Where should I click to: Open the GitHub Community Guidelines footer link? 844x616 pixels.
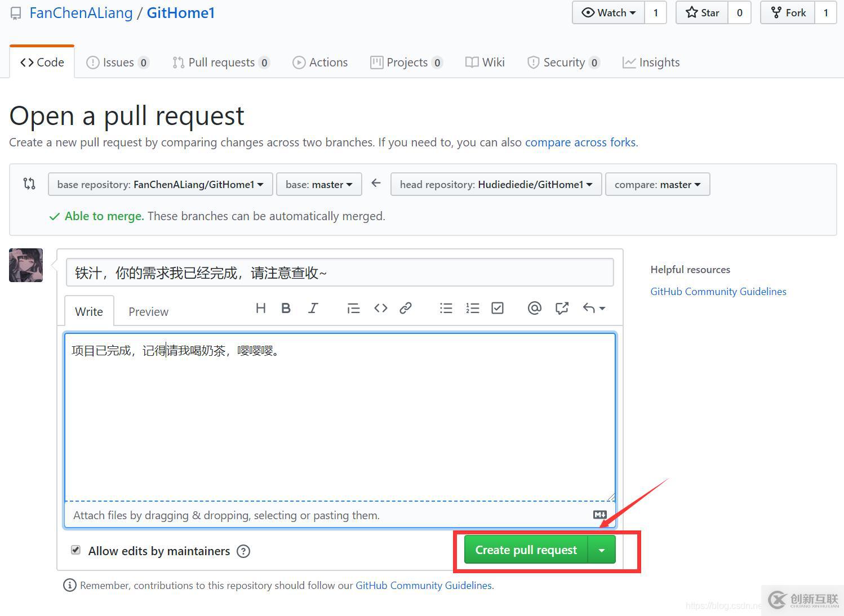click(424, 585)
